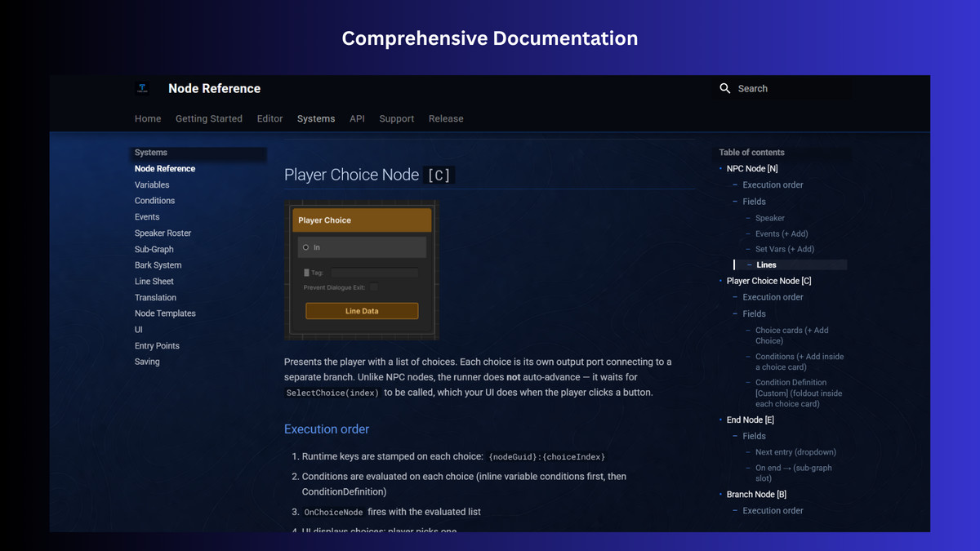
Task: Click the In port circle on the node
Action: click(306, 247)
